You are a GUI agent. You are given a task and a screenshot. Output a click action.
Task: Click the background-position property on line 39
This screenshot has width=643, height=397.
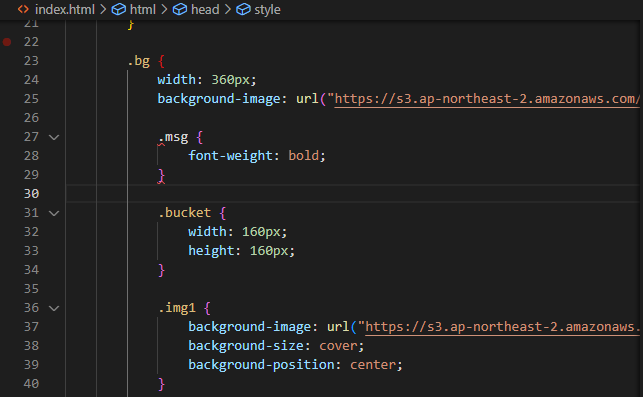261,365
